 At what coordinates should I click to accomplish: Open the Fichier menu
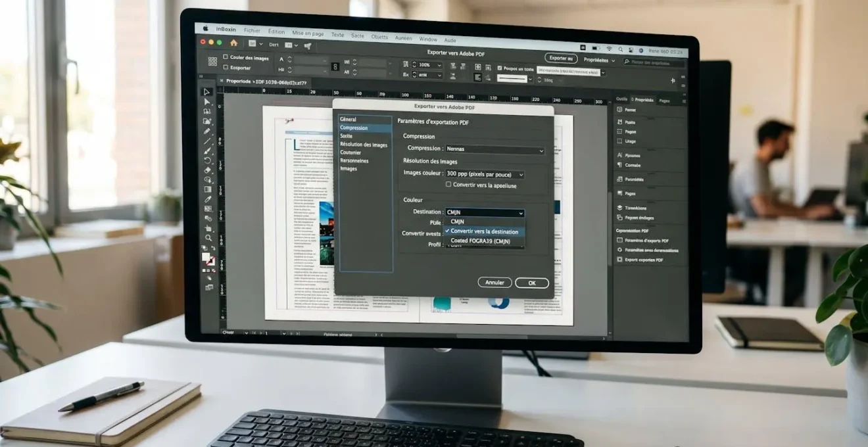(252, 30)
